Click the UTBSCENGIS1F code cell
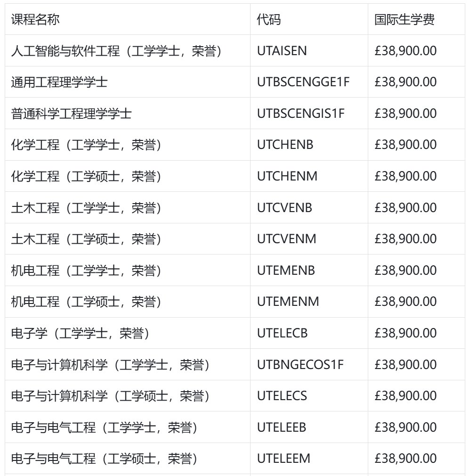 301,114
